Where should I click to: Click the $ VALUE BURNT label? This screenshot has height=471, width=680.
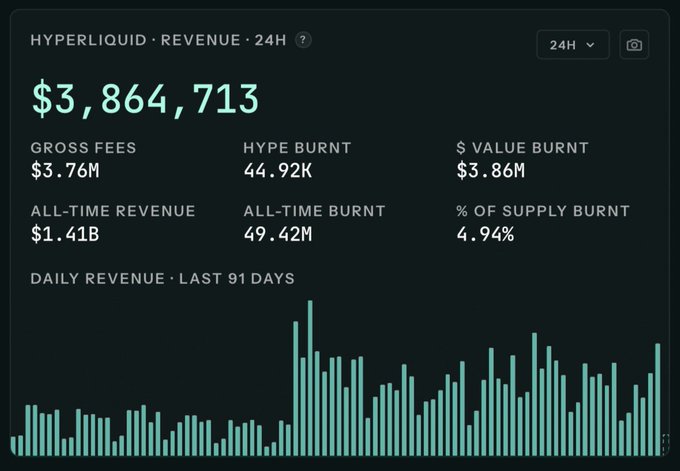pos(523,148)
